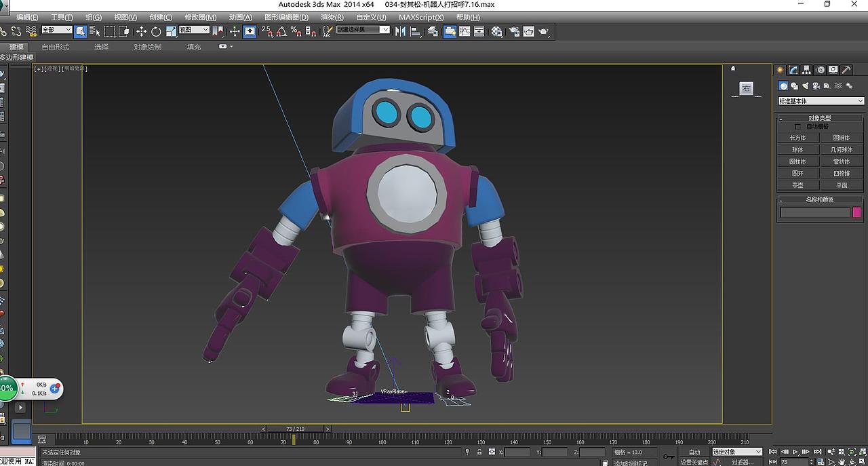Open the 编辑(E) menu

pos(27,17)
